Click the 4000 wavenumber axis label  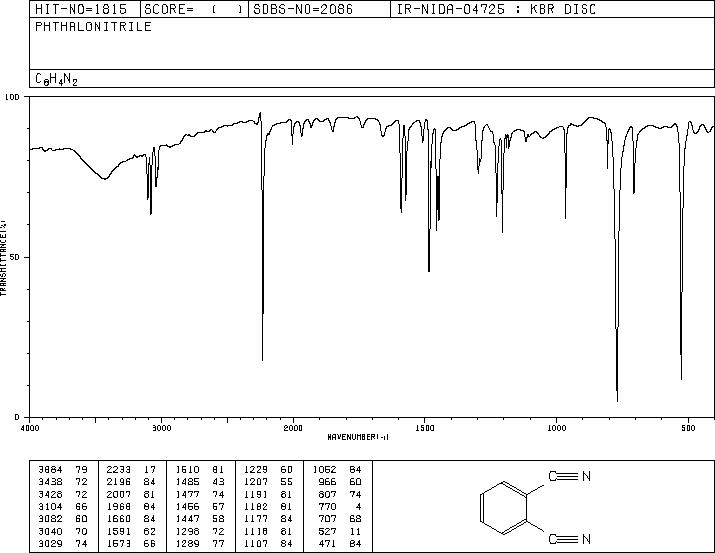(x=30, y=428)
